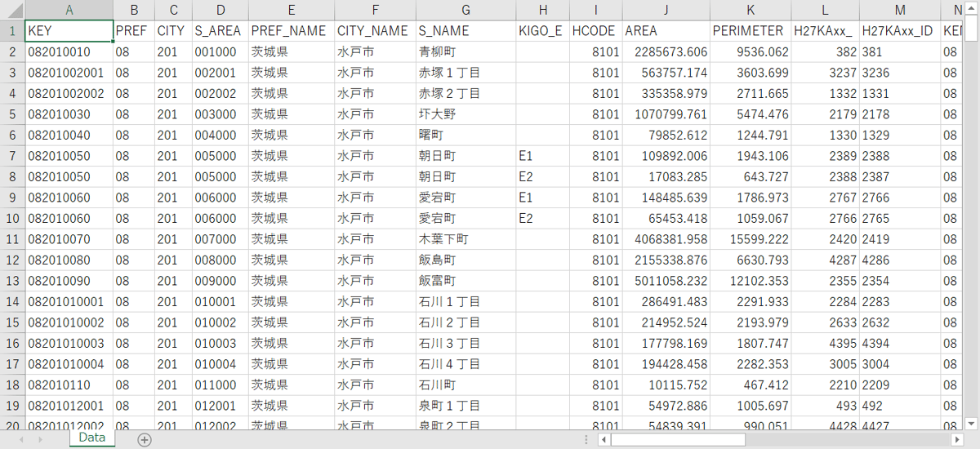Click the three-dot tab bar splitter handle
The width and height of the screenshot is (980, 449).
tap(586, 440)
